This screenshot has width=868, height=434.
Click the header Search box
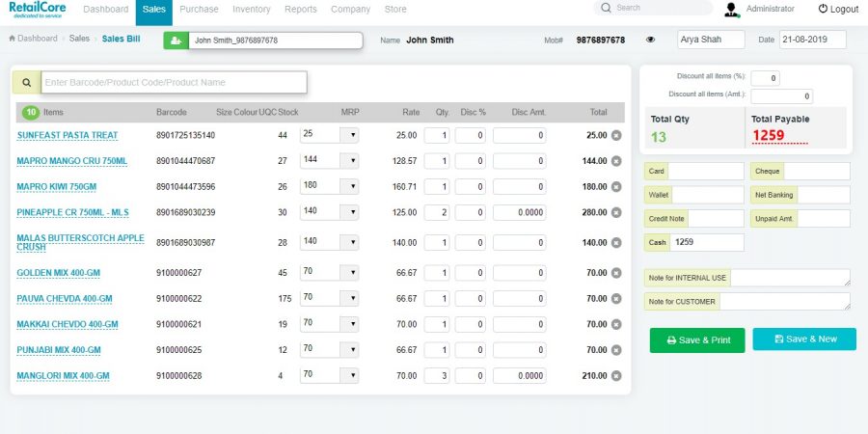coord(653,8)
